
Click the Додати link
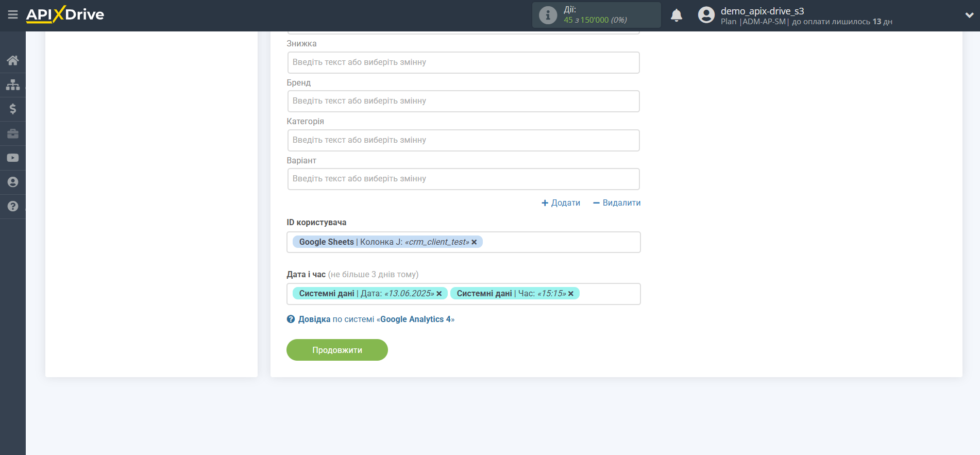(x=561, y=203)
